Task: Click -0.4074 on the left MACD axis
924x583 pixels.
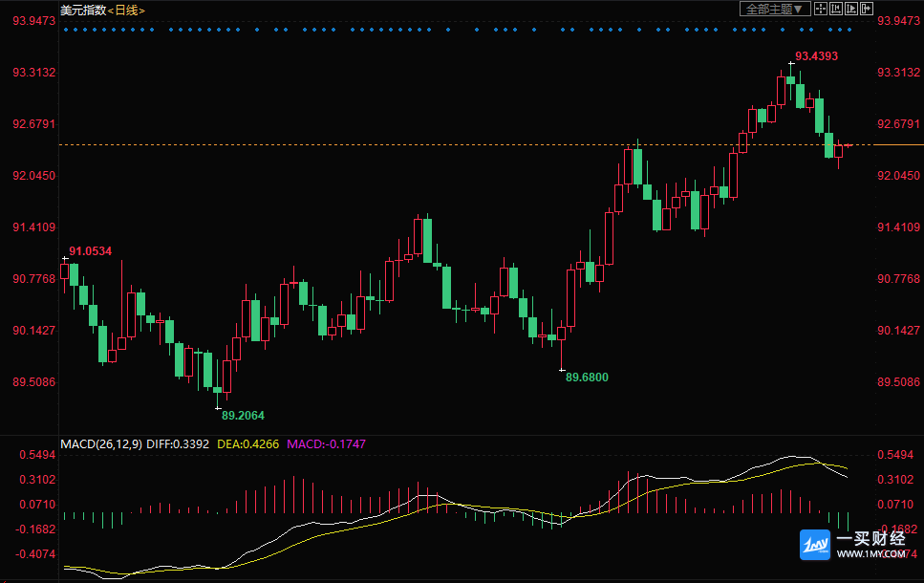Action: [35, 554]
